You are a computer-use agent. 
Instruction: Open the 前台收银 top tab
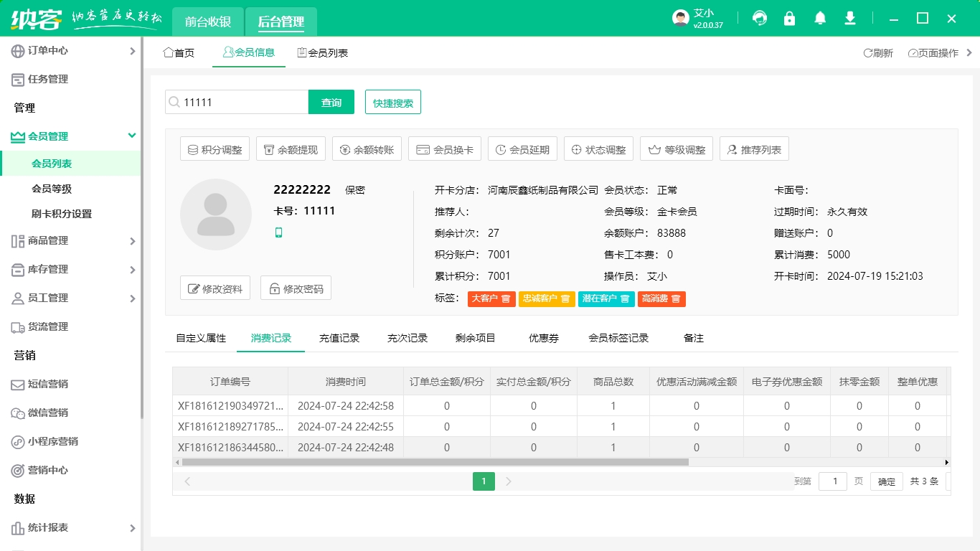click(x=208, y=22)
